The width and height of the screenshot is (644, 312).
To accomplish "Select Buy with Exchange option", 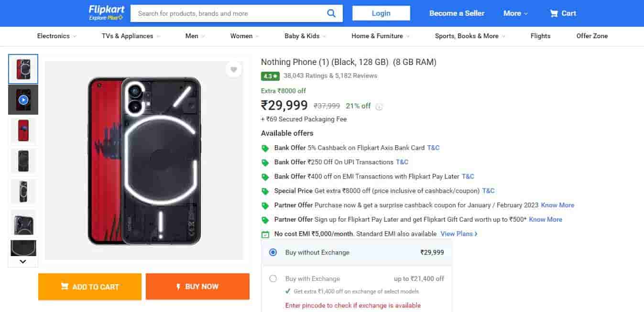I will (273, 279).
